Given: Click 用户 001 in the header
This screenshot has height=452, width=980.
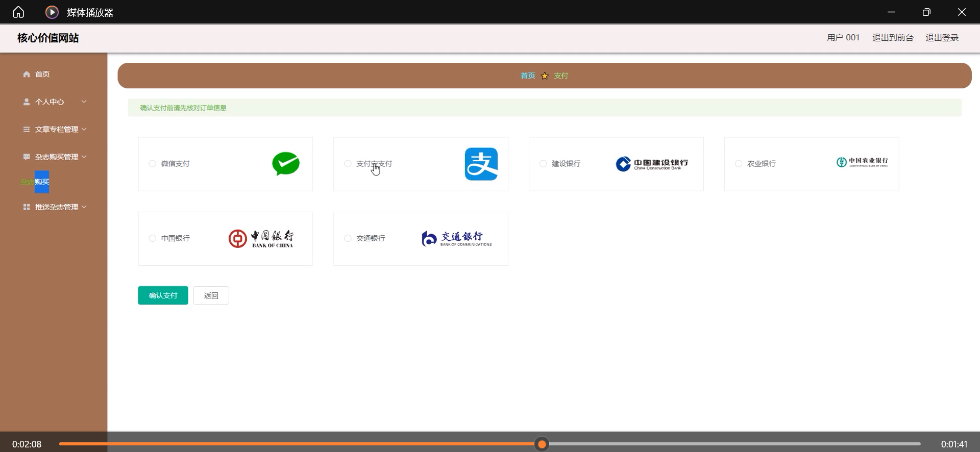Looking at the screenshot, I should [843, 38].
